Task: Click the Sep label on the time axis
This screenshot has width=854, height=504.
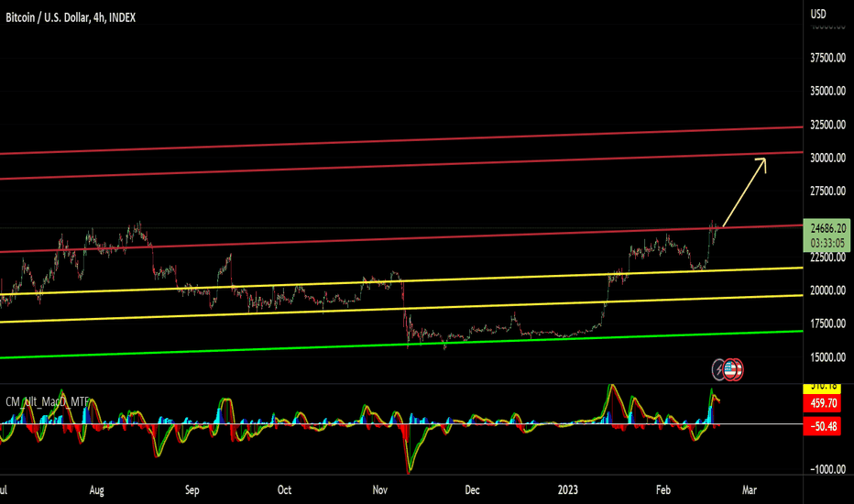Action: (x=192, y=490)
